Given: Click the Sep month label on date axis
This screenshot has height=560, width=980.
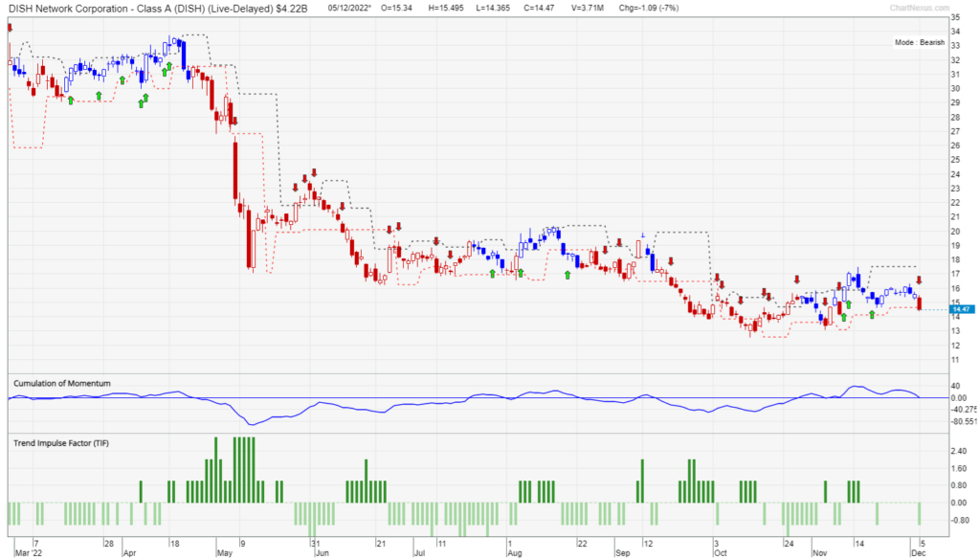Looking at the screenshot, I should (623, 553).
